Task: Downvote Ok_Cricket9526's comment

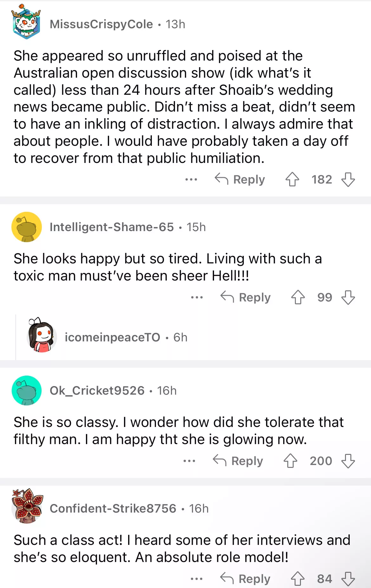Action: [x=348, y=461]
